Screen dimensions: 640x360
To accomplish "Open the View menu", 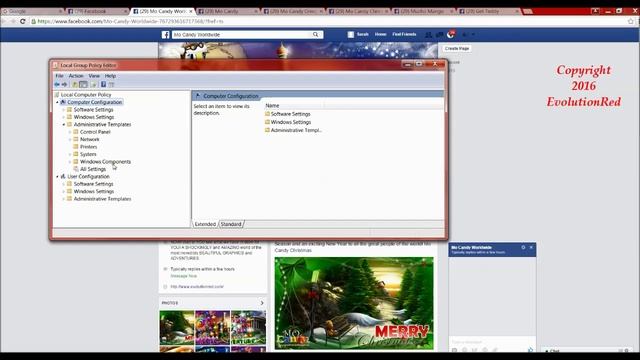I will (x=94, y=76).
